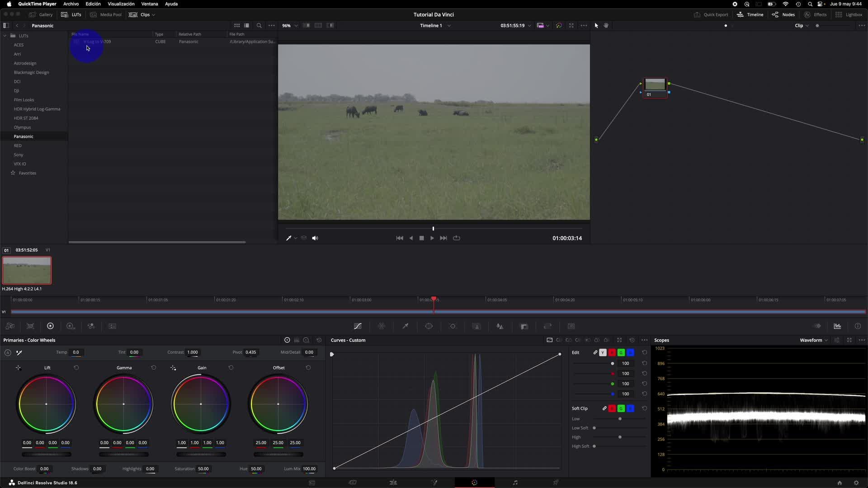868x488 pixels.
Task: Click the loop playback icon
Action: 457,238
